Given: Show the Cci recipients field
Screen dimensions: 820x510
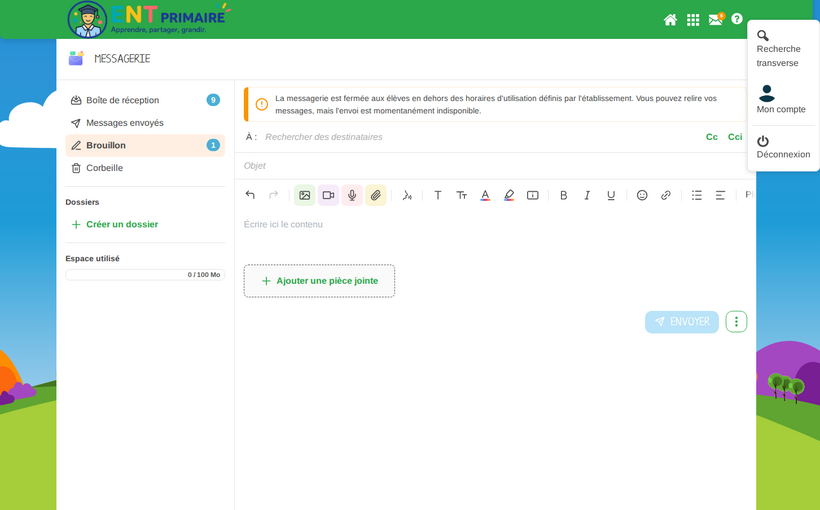Looking at the screenshot, I should tap(735, 137).
